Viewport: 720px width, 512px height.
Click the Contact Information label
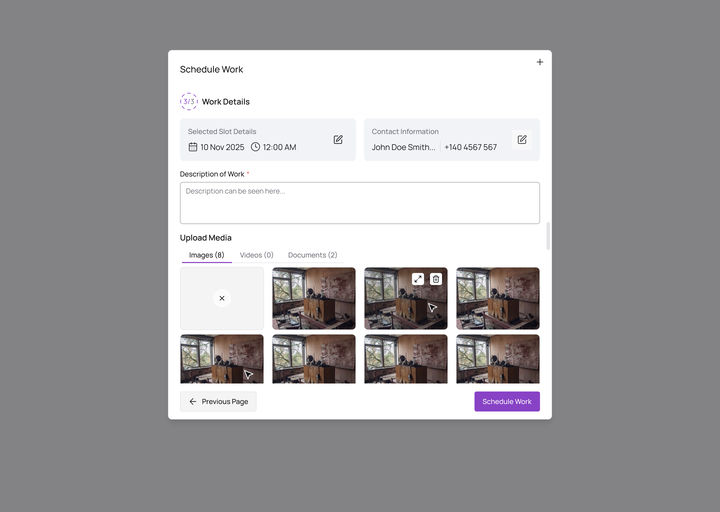pyautogui.click(x=405, y=131)
